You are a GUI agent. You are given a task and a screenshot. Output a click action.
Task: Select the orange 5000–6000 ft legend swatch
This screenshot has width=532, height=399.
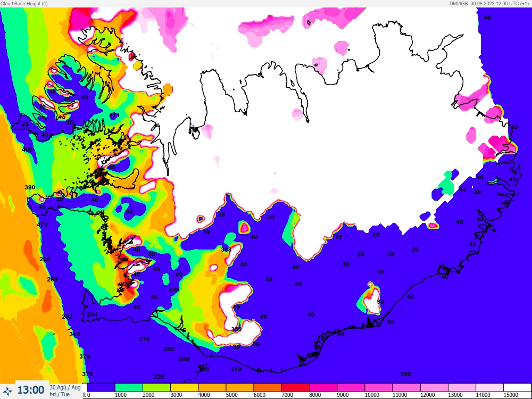[240, 387]
